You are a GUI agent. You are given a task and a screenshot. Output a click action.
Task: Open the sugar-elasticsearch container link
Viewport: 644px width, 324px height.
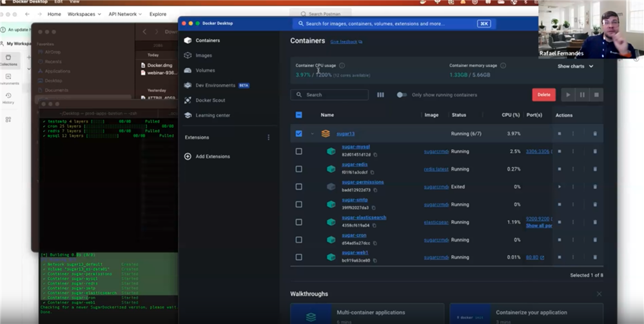[364, 218]
